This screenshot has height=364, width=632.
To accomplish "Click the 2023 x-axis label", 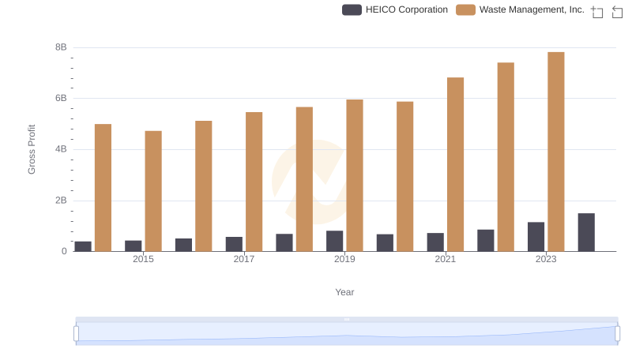I will pyautogui.click(x=546, y=259).
